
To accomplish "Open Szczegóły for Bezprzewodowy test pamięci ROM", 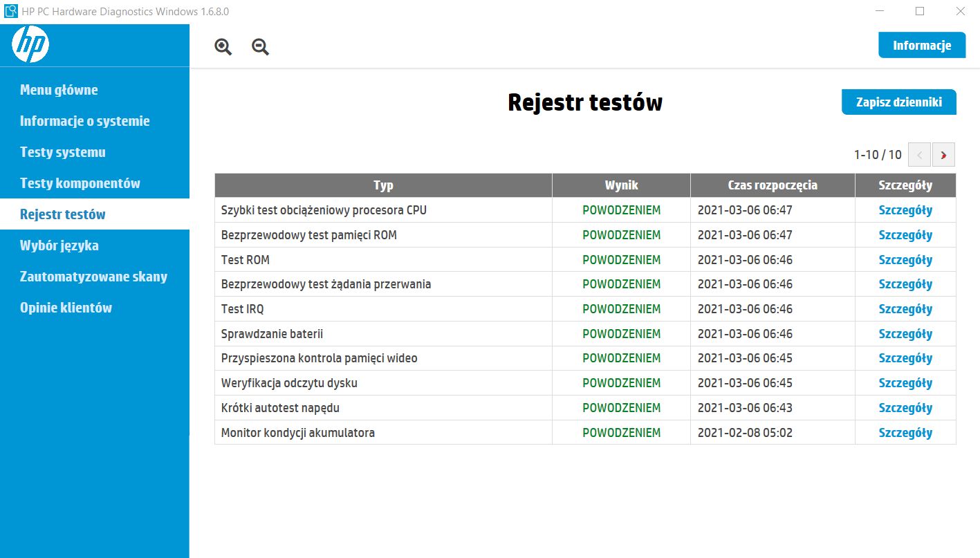I will [905, 235].
